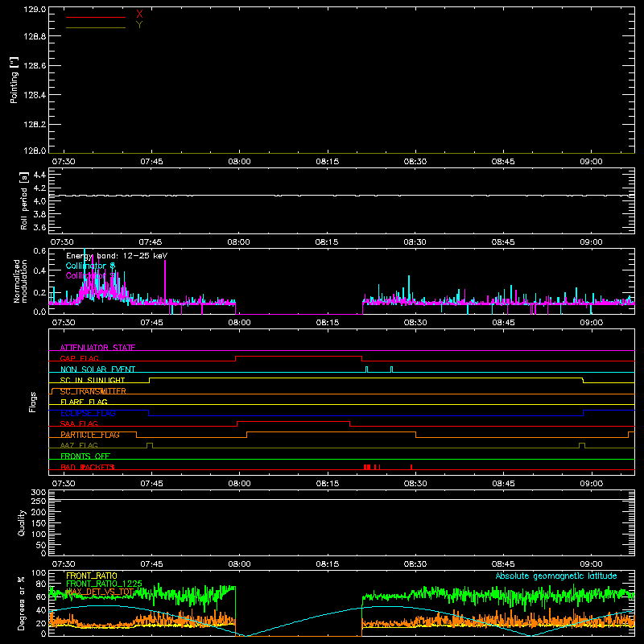
Task: Click the BAD_PACKETS tick mark near 08:29
Action: pos(411,467)
